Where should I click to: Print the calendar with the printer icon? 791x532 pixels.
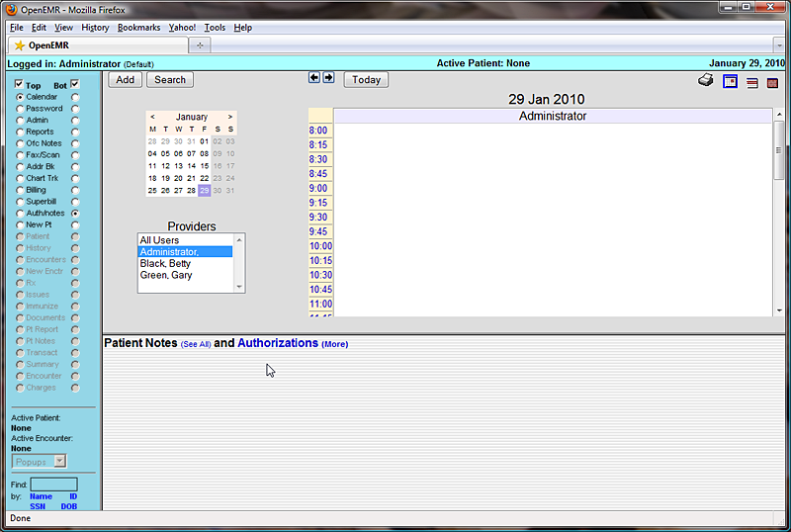[706, 80]
